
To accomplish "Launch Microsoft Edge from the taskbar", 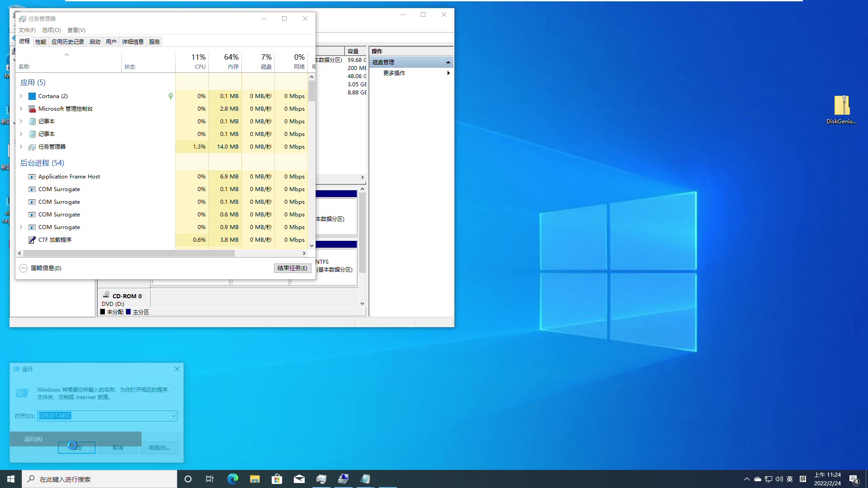I will (232, 479).
